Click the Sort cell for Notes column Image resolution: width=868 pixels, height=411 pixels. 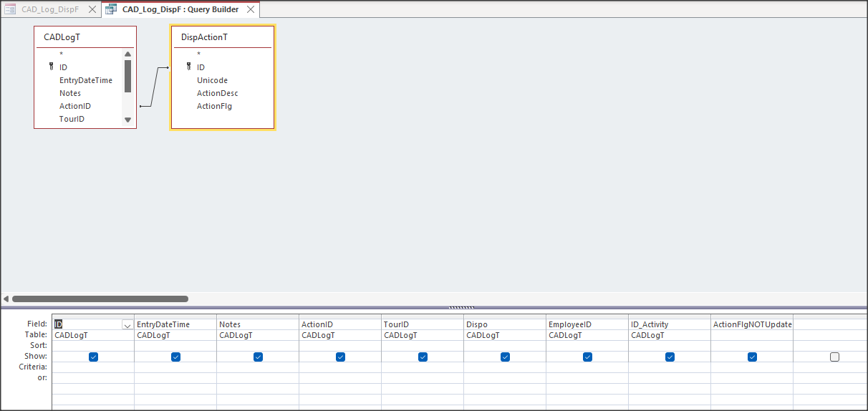coord(258,346)
